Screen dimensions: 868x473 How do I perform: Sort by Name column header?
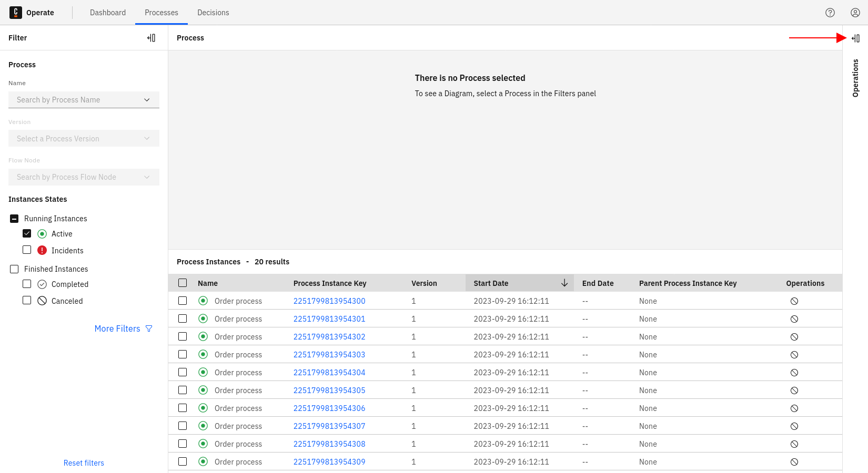pyautogui.click(x=208, y=283)
